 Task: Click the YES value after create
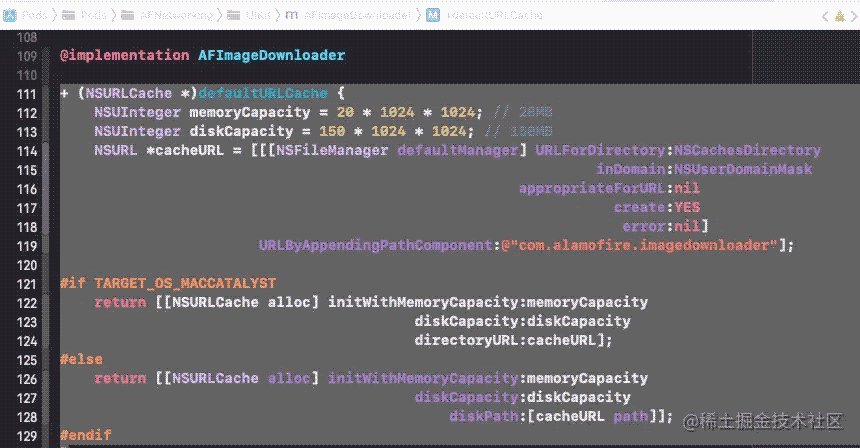(687, 207)
